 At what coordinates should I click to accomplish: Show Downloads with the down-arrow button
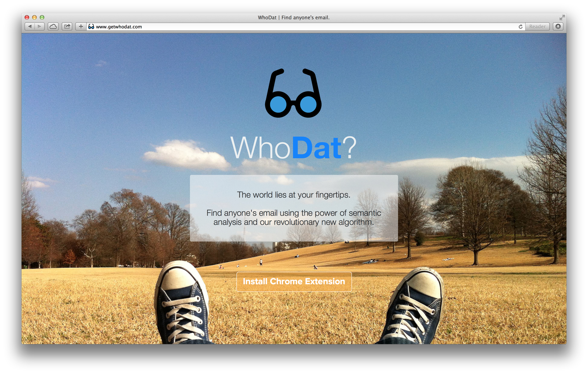click(x=558, y=26)
